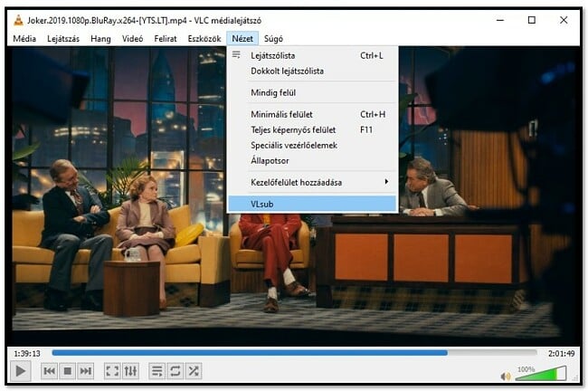The height and width of the screenshot is (391, 588).
Task: Click the total time 2:01:49
Action: pos(561,354)
